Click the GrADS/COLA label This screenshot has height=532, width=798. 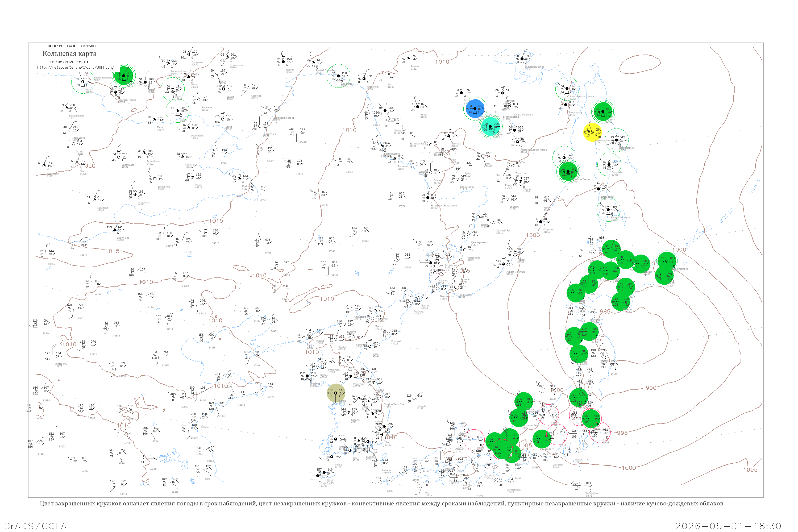[35, 526]
